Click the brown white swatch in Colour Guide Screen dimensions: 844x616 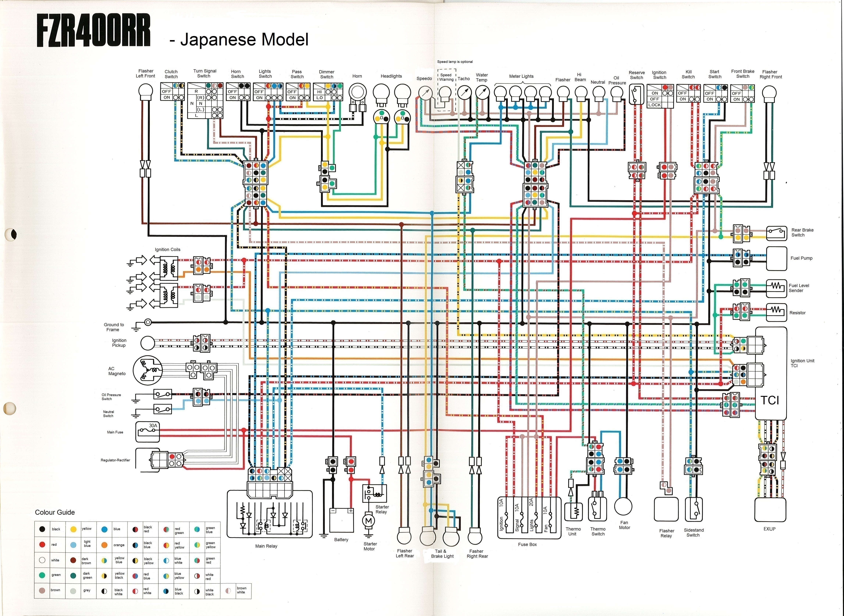[228, 591]
